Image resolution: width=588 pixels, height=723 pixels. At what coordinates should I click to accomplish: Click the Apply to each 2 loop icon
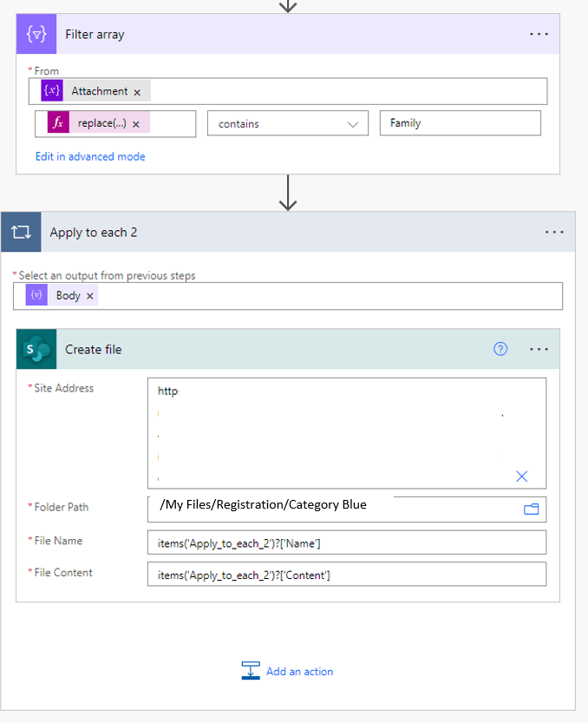pyautogui.click(x=21, y=232)
